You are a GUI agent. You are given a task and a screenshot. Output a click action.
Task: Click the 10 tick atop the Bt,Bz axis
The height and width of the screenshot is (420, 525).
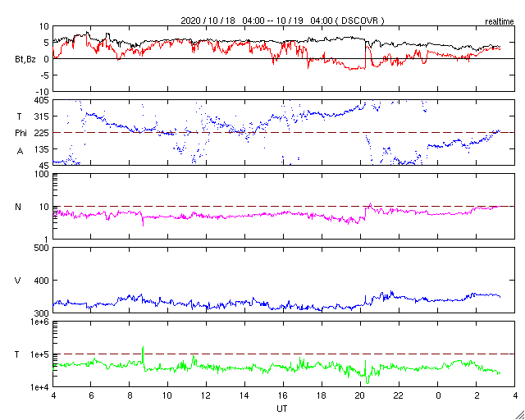click(43, 26)
